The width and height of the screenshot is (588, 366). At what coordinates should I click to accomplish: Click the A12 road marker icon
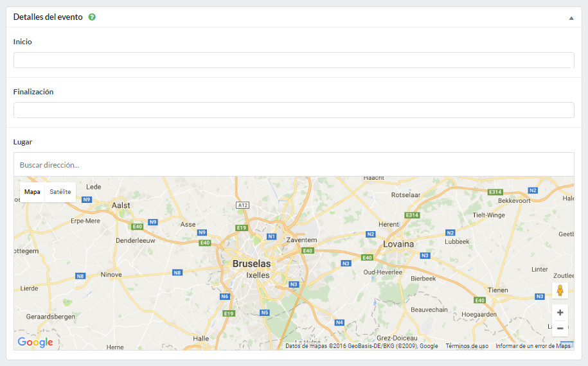point(242,205)
